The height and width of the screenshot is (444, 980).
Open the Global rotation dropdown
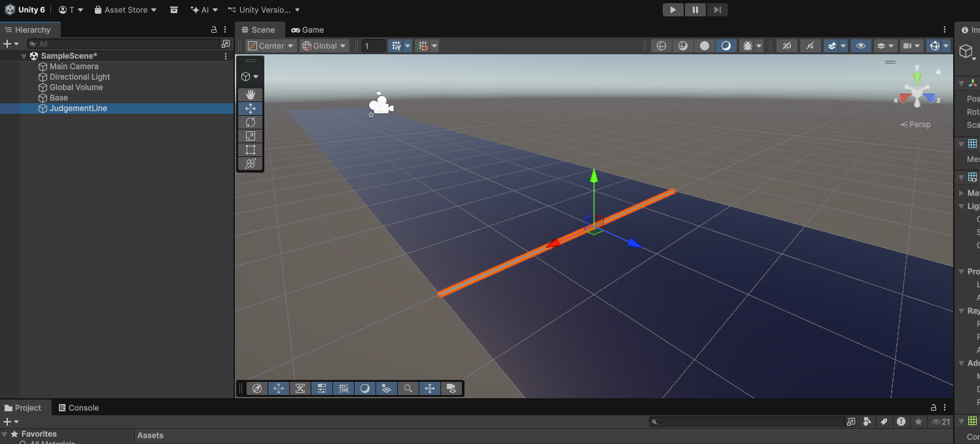(324, 46)
